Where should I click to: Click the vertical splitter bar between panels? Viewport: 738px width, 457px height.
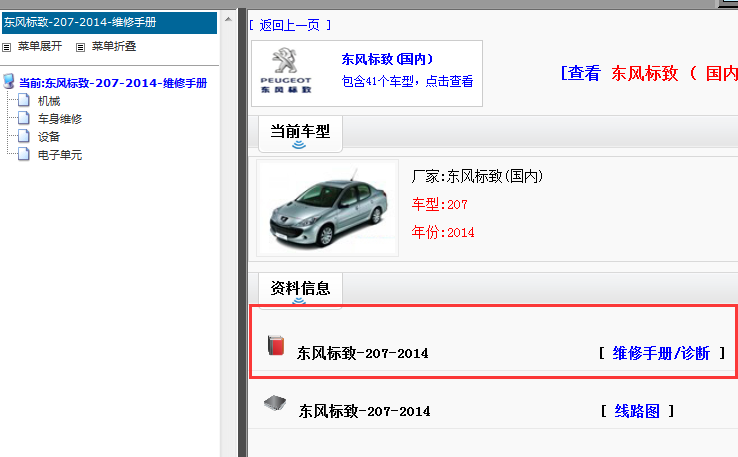point(242,233)
